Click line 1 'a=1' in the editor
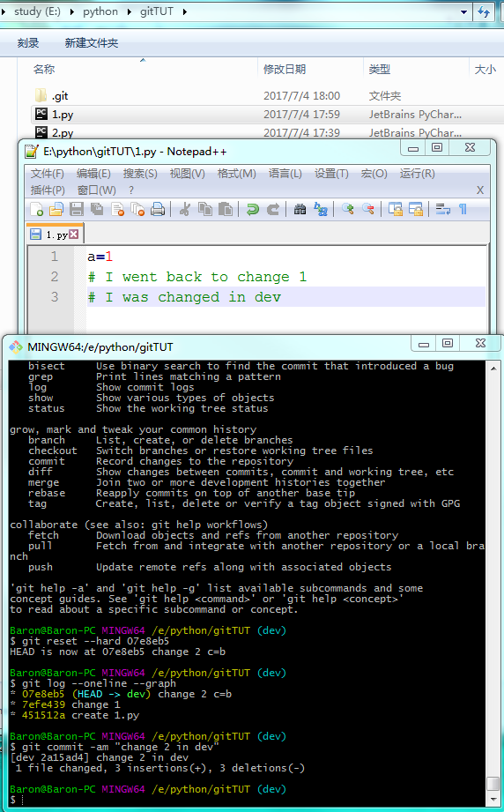504x812 pixels. [100, 257]
